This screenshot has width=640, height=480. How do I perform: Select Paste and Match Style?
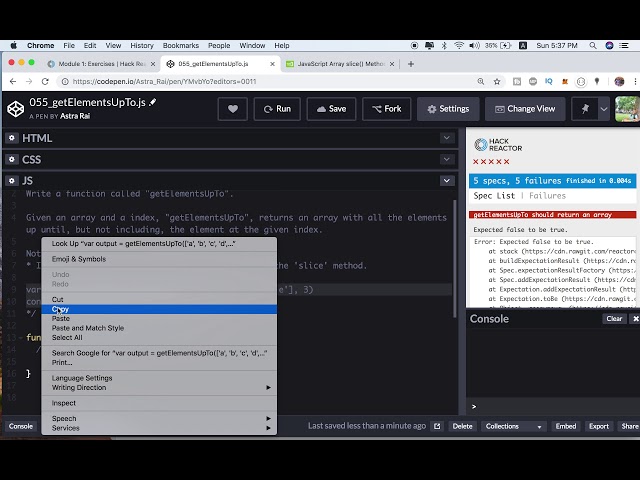pyautogui.click(x=159, y=328)
